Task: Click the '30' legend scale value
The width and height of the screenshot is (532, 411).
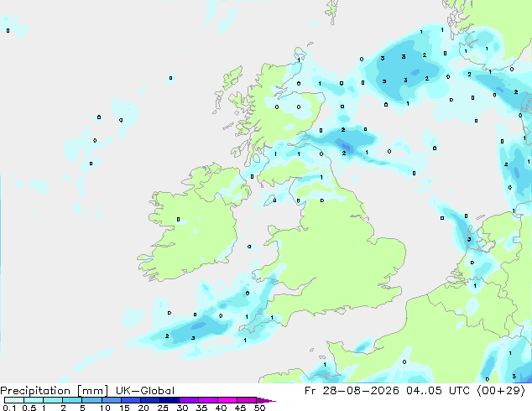Action: (x=182, y=408)
